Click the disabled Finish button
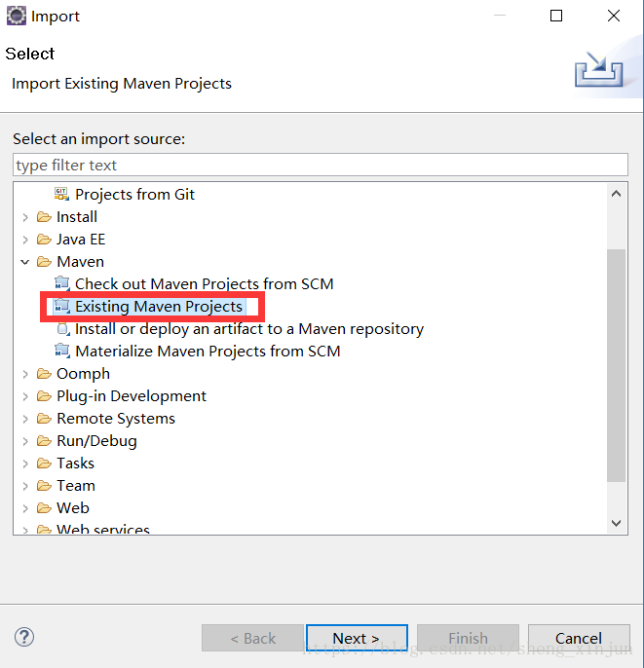Viewport: 644px width, 668px height. click(x=468, y=638)
